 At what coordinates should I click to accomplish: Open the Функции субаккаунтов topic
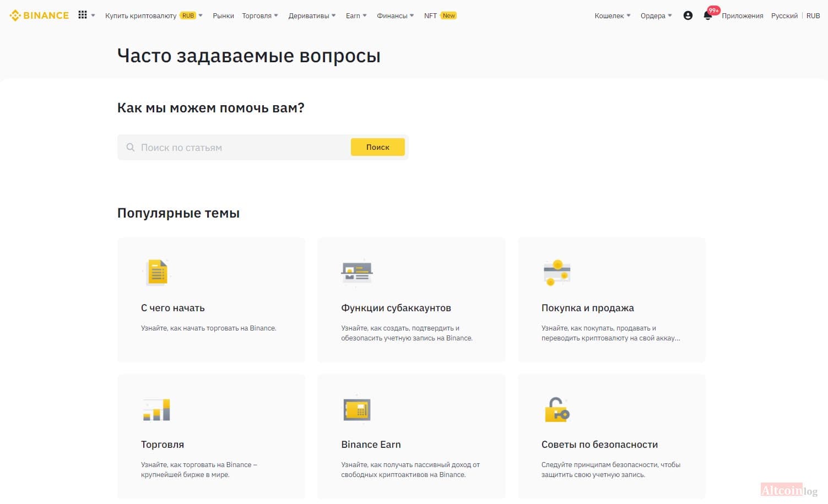click(396, 308)
